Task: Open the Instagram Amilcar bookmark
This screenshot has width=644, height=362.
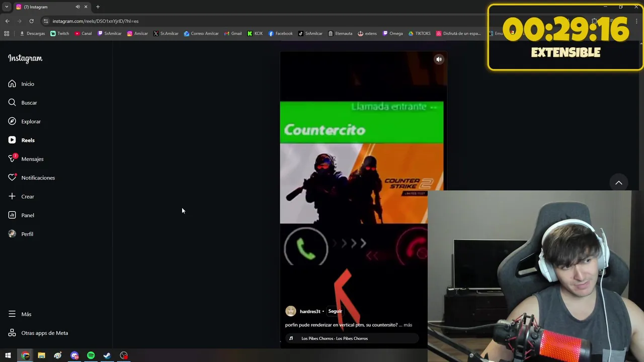Action: click(x=137, y=34)
